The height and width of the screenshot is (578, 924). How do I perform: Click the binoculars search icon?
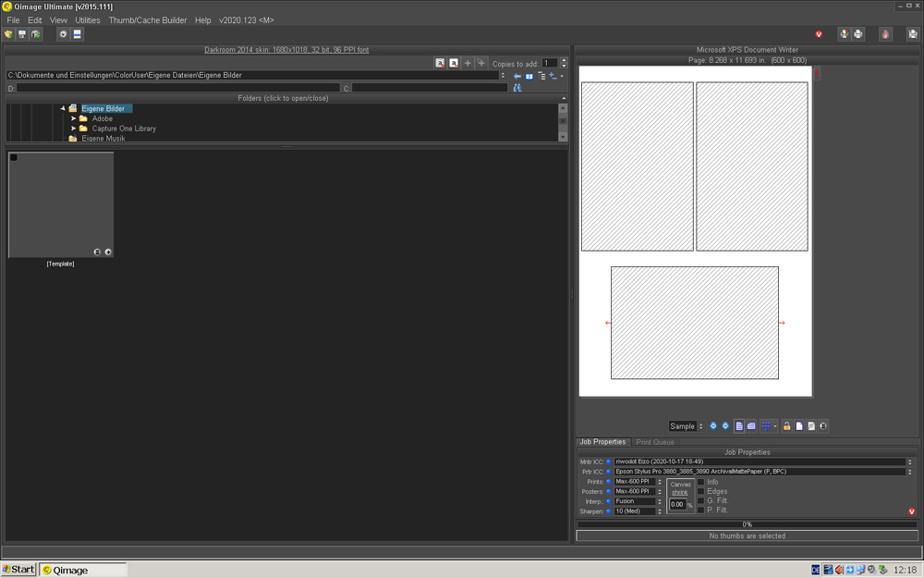[517, 88]
